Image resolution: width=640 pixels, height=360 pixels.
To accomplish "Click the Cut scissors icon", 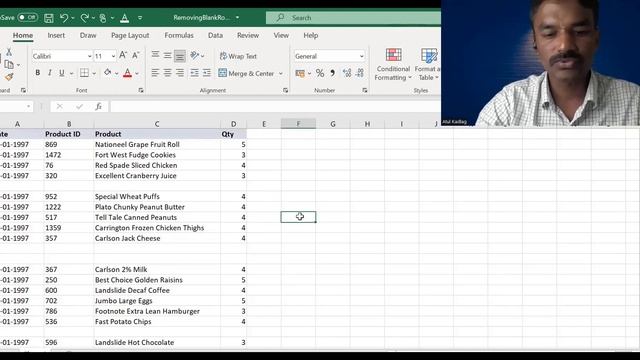I will pyautogui.click(x=9, y=52).
